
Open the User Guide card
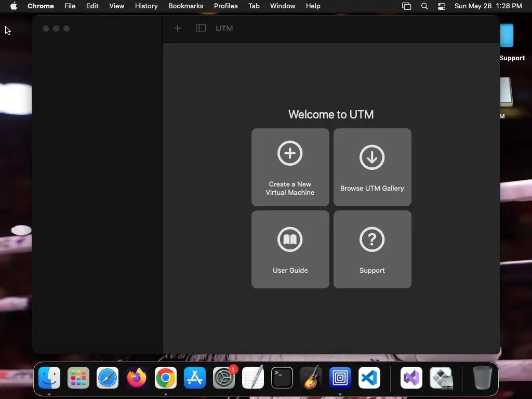click(290, 249)
